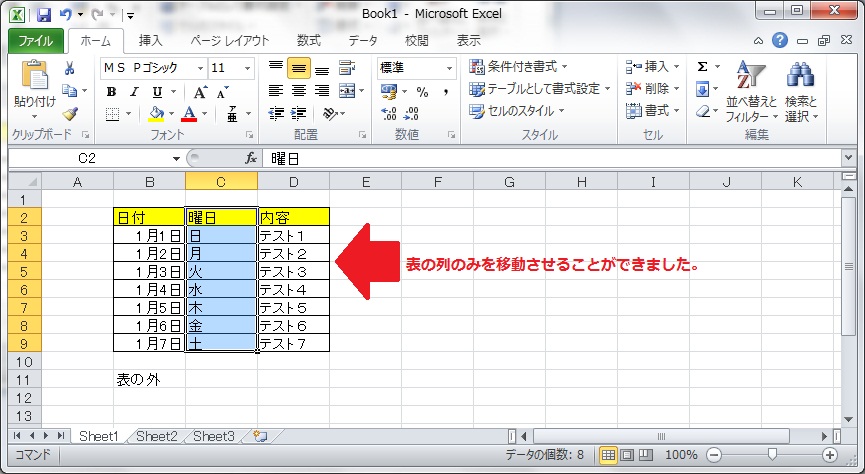This screenshot has width=865, height=474.
Task: Switch to Page Layout view in status bar
Action: (x=627, y=455)
